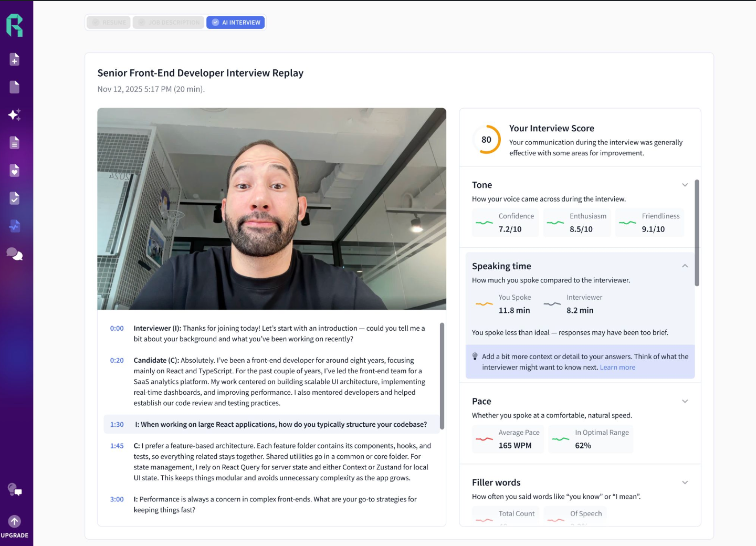
Task: Click the You Spoke orange trend icon
Action: [484, 304]
